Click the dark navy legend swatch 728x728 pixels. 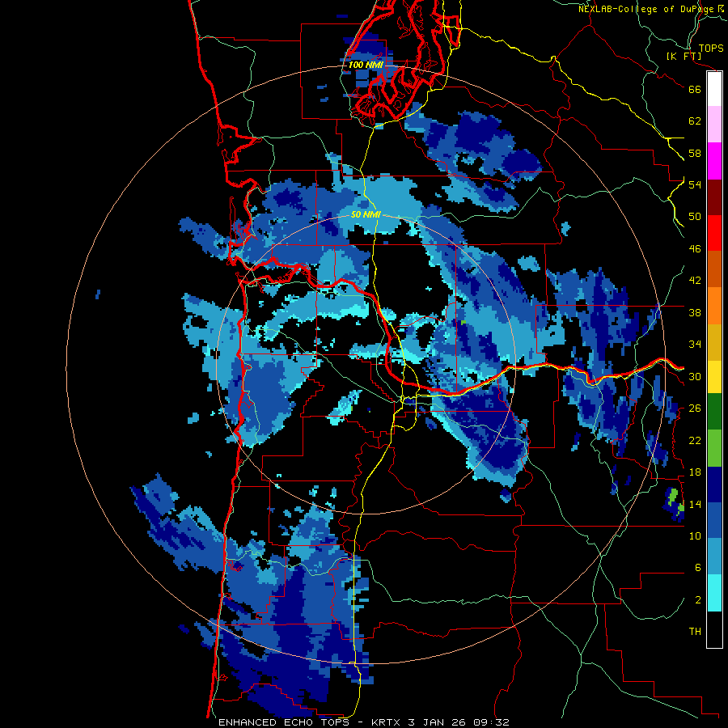[x=714, y=485]
